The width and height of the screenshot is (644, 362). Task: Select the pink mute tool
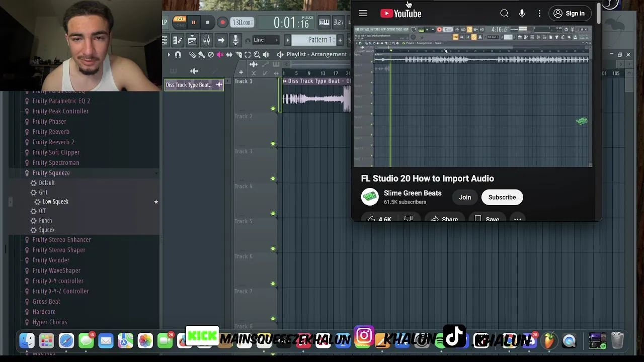coord(220,54)
